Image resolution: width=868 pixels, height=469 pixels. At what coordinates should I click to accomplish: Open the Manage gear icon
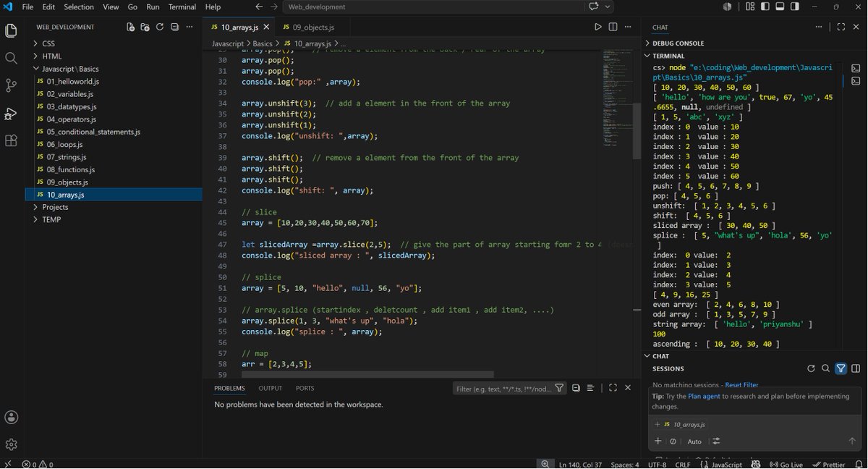click(x=11, y=444)
